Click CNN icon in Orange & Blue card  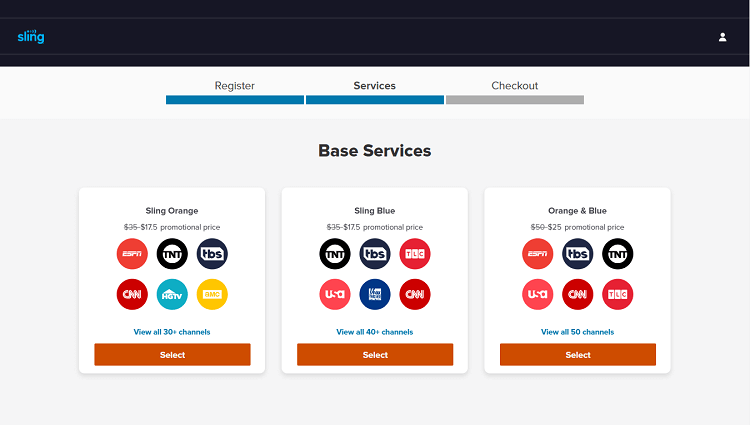tap(578, 294)
